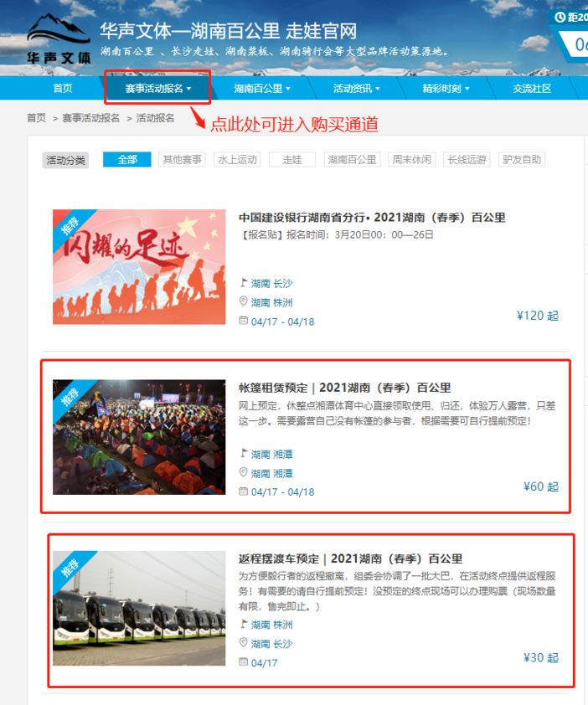The width and height of the screenshot is (588, 705).
Task: Open the shuttle bus photo thumbnail
Action: point(139,608)
